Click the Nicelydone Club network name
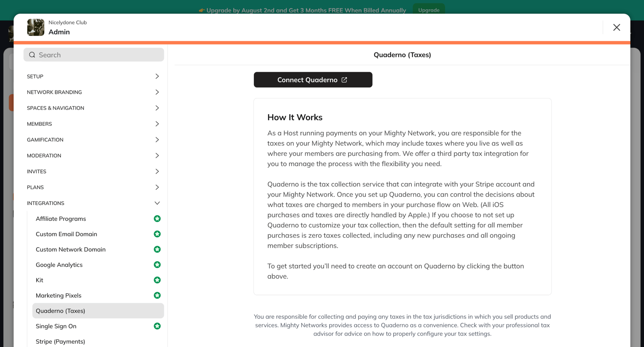Viewport: 644px width, 347px height. coord(68,23)
